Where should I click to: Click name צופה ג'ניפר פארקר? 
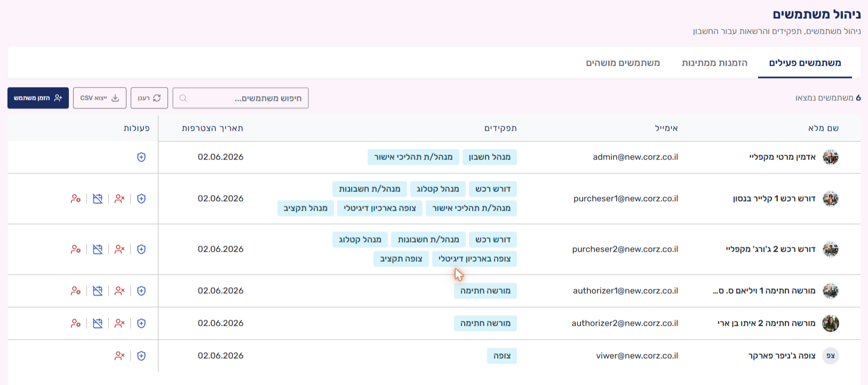click(782, 356)
